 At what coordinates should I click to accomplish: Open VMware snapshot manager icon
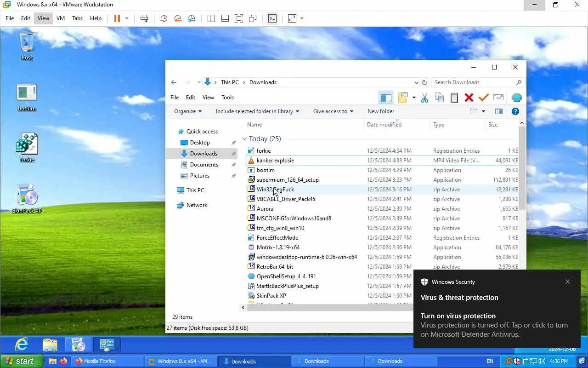click(x=192, y=18)
